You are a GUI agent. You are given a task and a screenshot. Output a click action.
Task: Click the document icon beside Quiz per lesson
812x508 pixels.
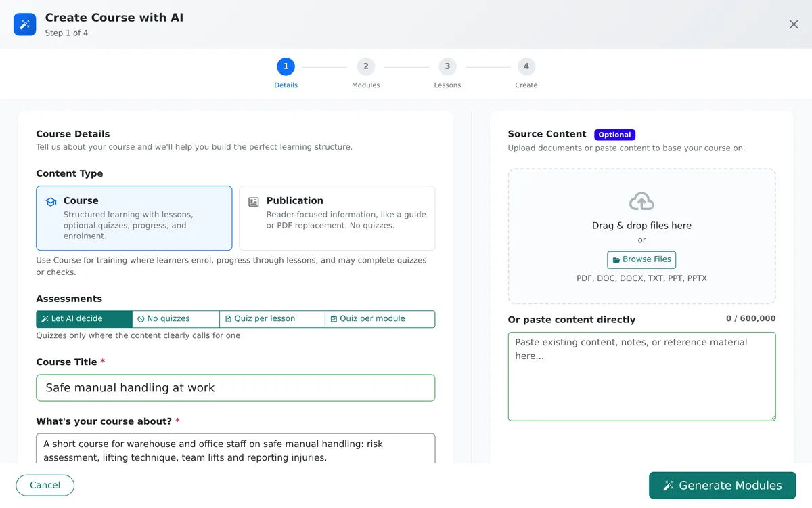[x=228, y=319]
